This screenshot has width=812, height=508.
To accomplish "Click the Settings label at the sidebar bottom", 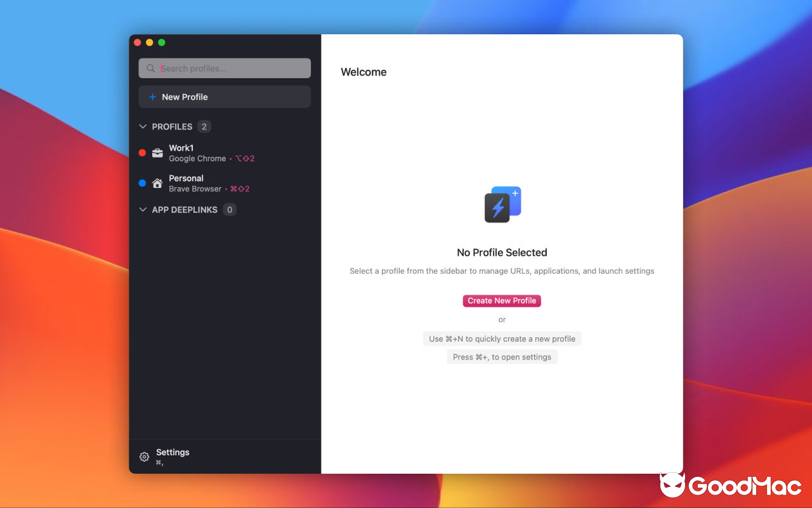I will tap(173, 451).
